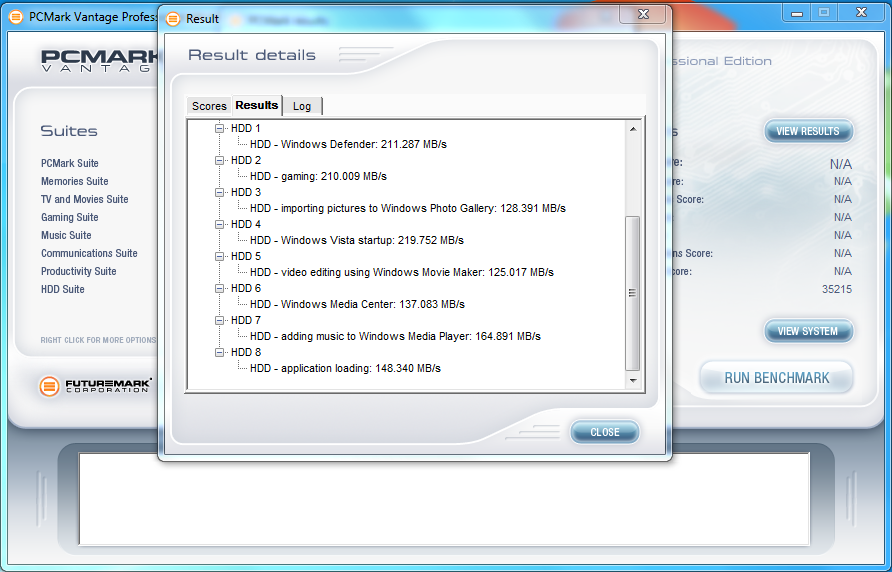The image size is (892, 572).
Task: Collapse the HDD 1 tree node
Action: [219, 129]
